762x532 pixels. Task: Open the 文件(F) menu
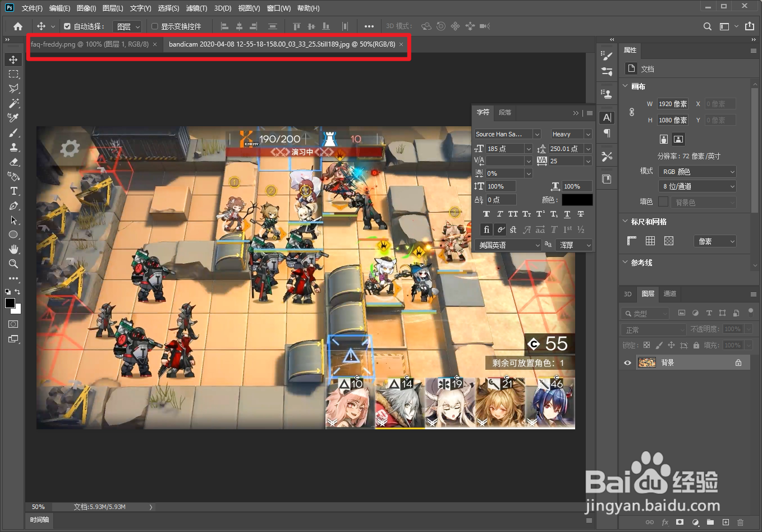pos(32,8)
